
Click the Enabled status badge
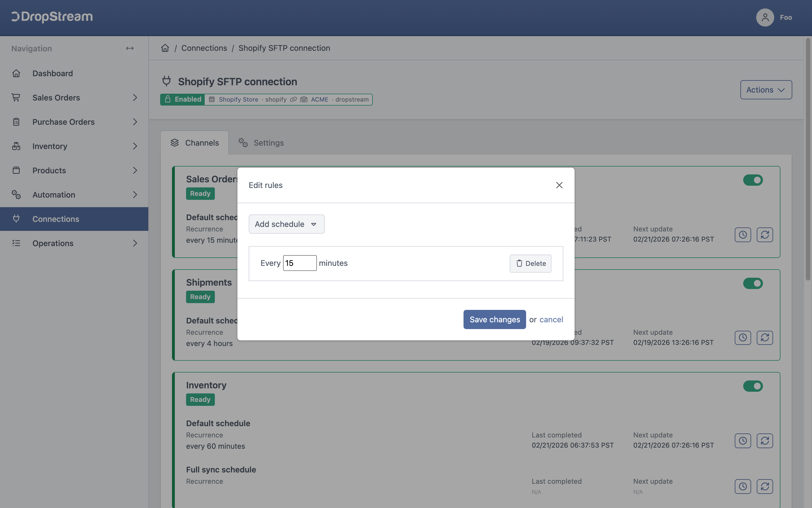point(182,99)
